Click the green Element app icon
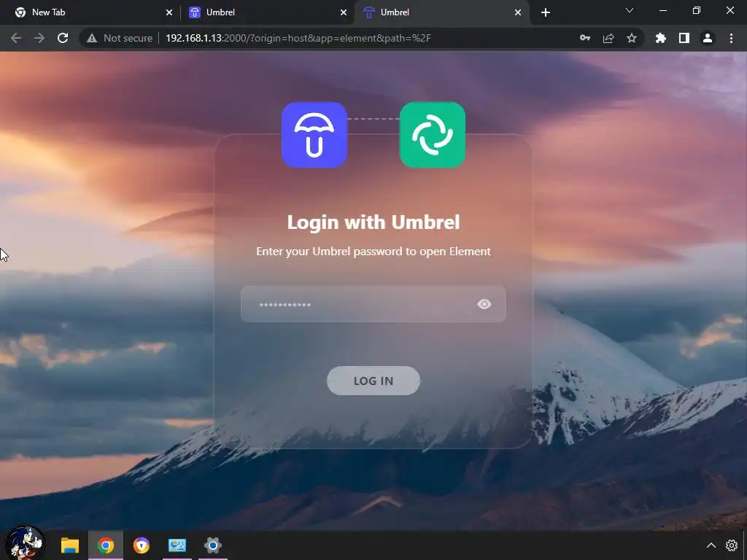This screenshot has width=747, height=560. pos(432,135)
